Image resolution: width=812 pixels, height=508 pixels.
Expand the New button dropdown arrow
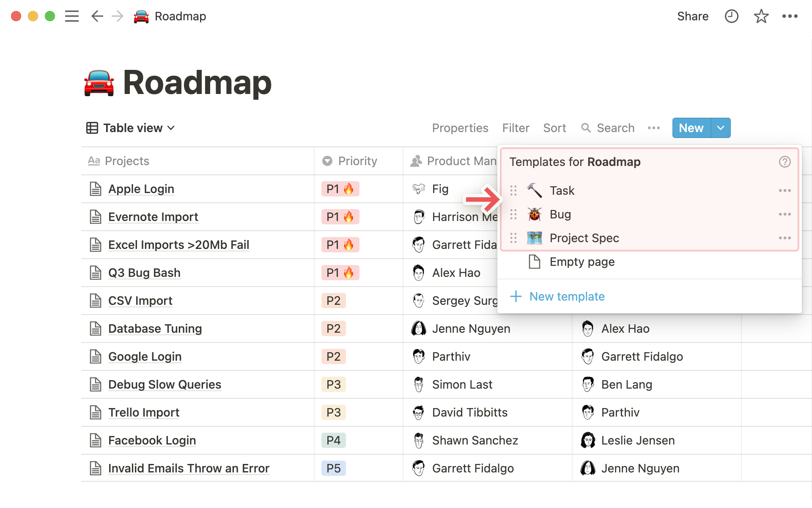click(x=721, y=127)
